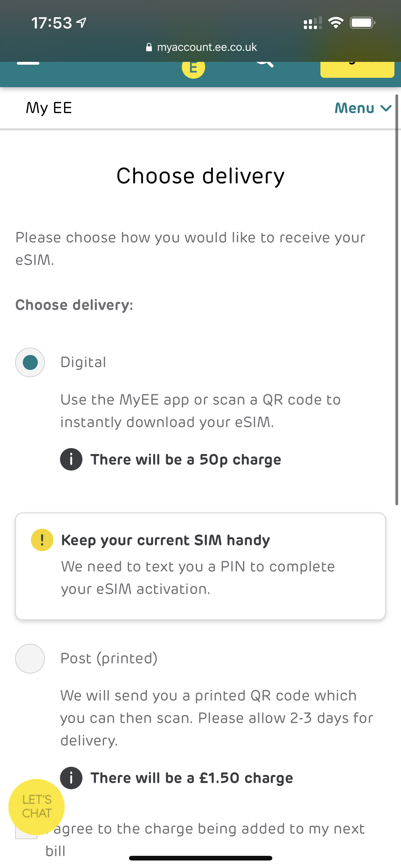Tap the location arrow in status bar
The width and height of the screenshot is (401, 868).
pos(82,22)
